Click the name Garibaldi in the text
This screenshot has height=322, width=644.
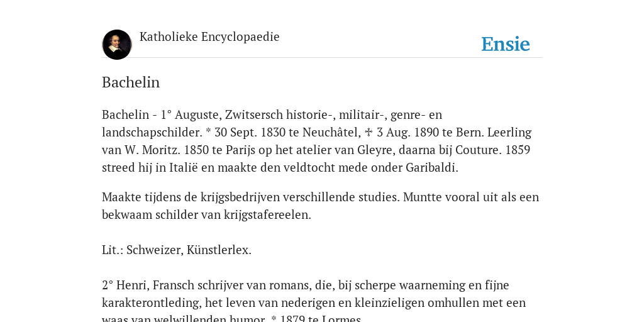tap(431, 167)
